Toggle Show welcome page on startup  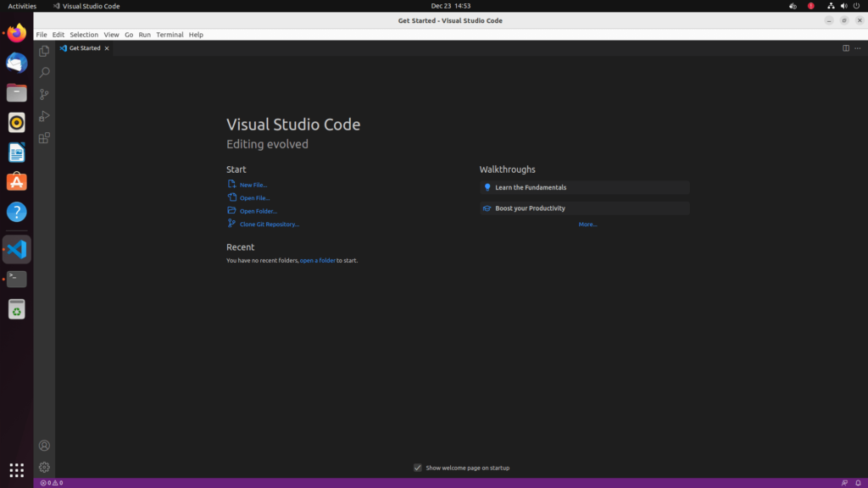(418, 467)
